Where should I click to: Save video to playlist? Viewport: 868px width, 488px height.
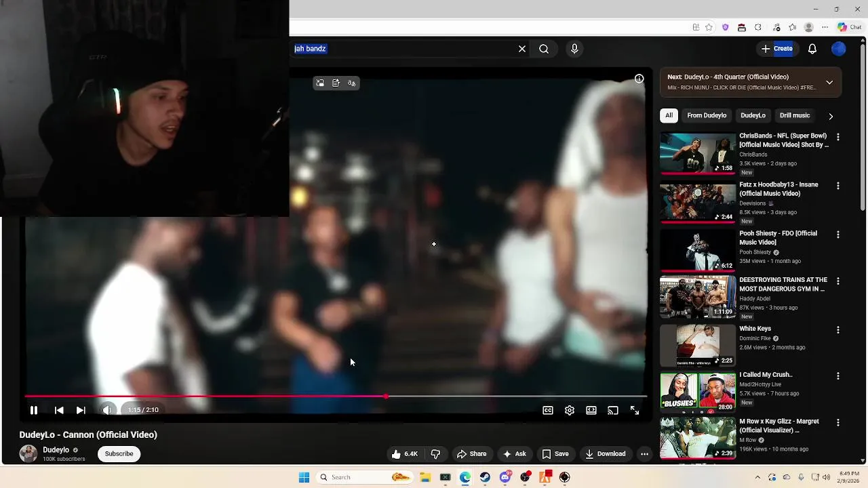(x=555, y=454)
